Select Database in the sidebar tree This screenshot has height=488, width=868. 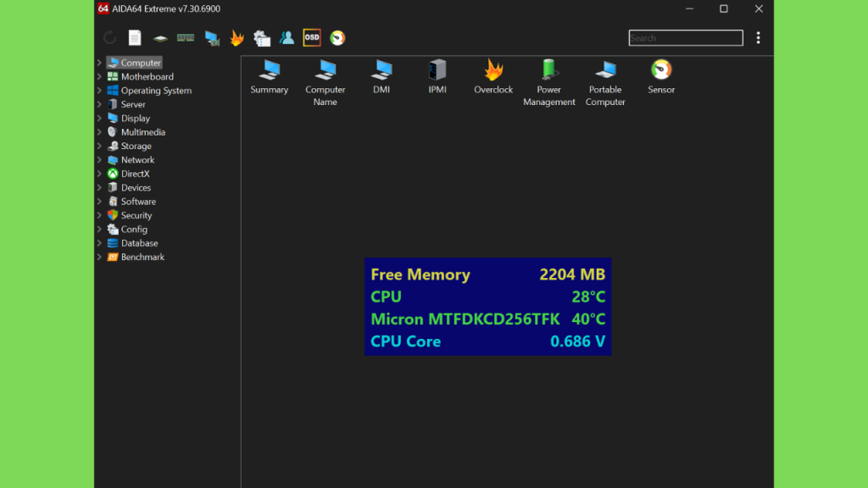[133, 243]
